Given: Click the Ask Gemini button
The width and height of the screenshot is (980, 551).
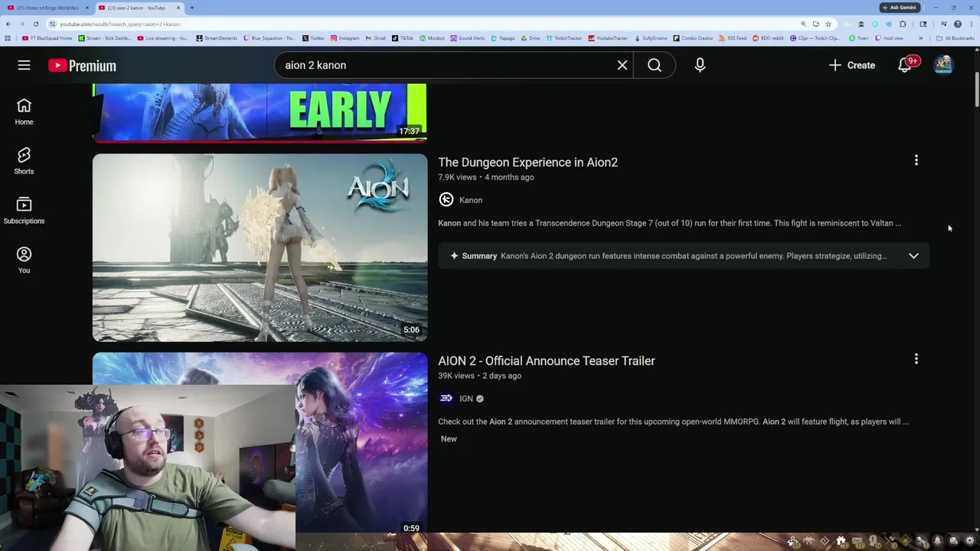Looking at the screenshot, I should 899,8.
